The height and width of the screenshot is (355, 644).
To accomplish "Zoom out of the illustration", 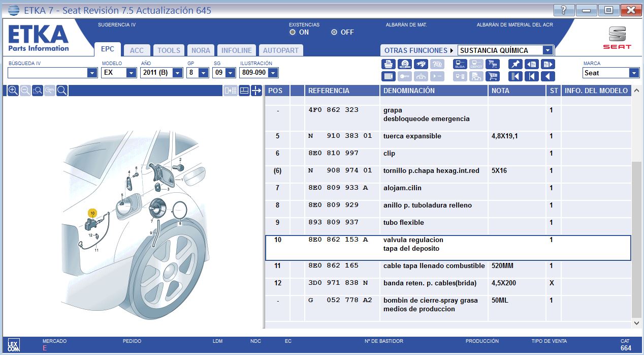I will 25,91.
